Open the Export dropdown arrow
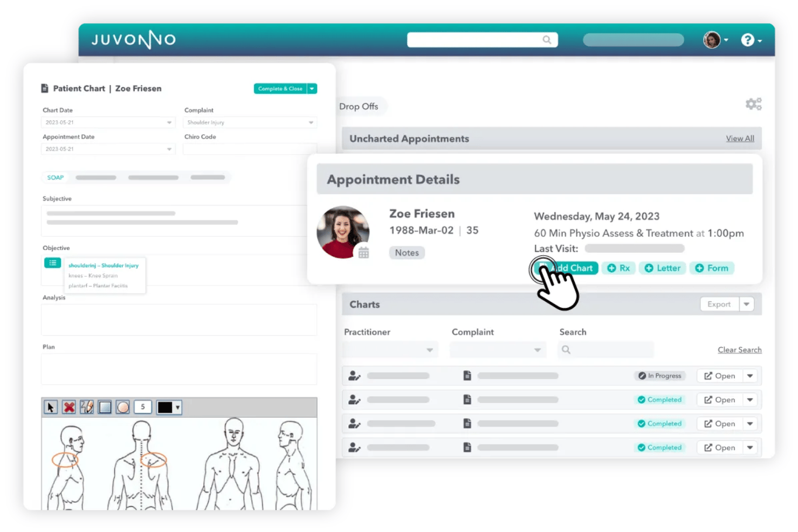Screen dimensions: 798x532 (747, 304)
